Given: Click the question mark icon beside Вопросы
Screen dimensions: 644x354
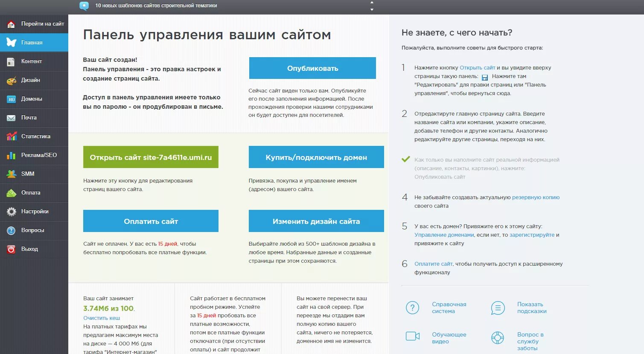Looking at the screenshot, I should pos(11,230).
